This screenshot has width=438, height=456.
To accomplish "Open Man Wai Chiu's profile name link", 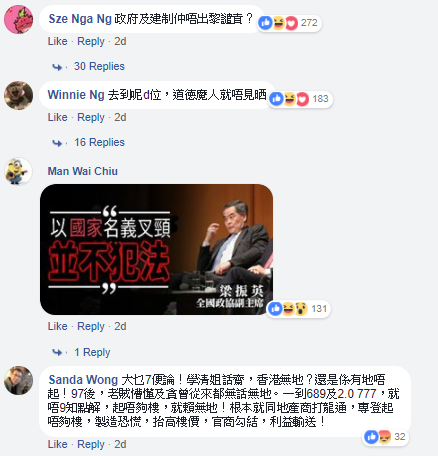I will point(82,171).
